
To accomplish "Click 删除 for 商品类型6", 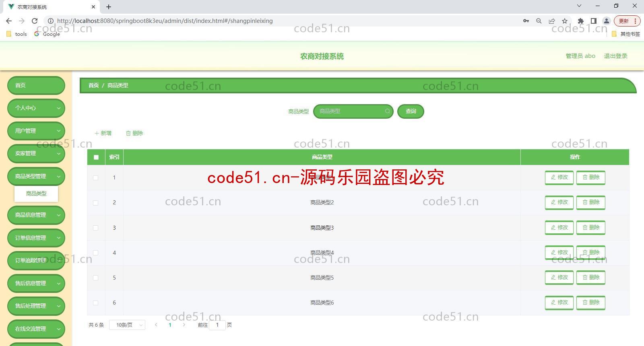I will click(591, 303).
